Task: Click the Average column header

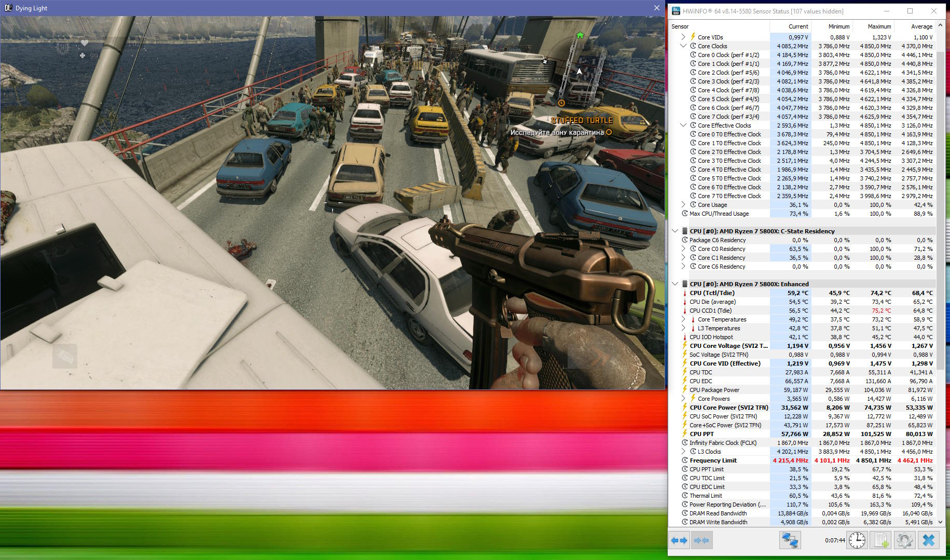Action: [915, 26]
